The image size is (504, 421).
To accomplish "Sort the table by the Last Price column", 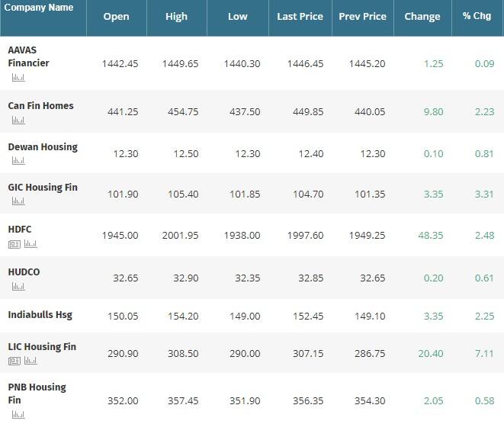I will pyautogui.click(x=300, y=17).
